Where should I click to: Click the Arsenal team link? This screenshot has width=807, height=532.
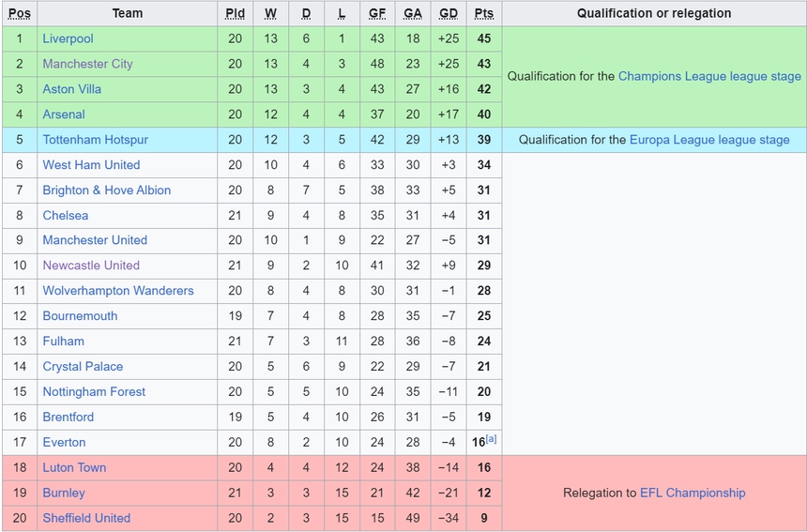(64, 114)
